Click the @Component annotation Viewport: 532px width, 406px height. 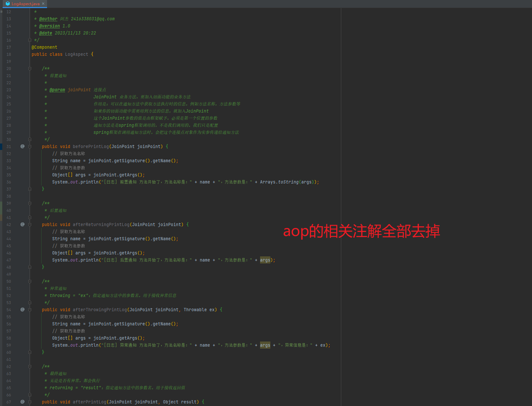[44, 47]
